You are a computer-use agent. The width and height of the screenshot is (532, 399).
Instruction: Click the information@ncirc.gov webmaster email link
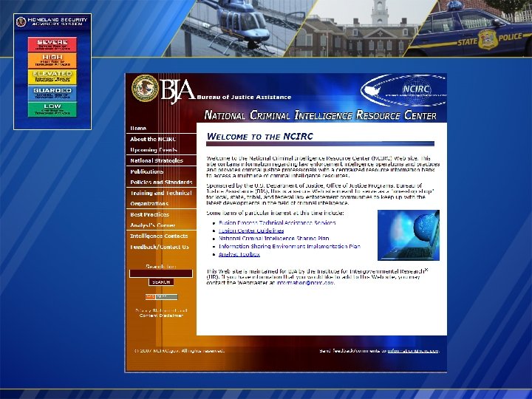pyautogui.click(x=305, y=282)
